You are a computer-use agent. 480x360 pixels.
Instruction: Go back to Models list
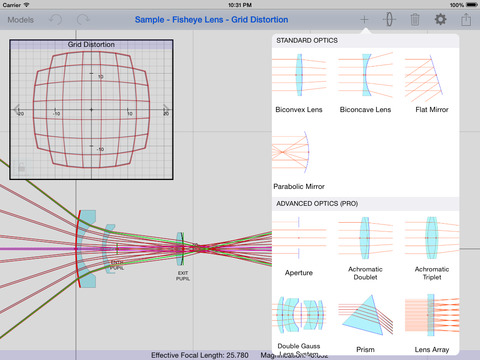[x=21, y=20]
